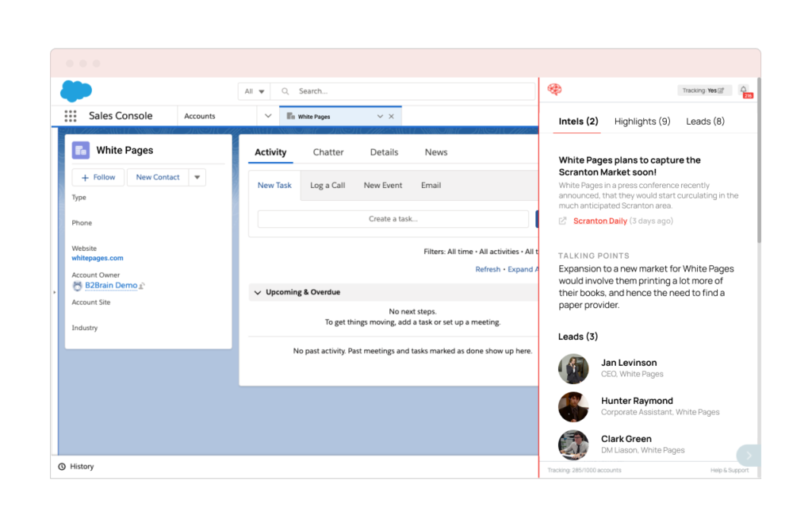Open the whitepages.com website link
812x508 pixels.
point(98,258)
